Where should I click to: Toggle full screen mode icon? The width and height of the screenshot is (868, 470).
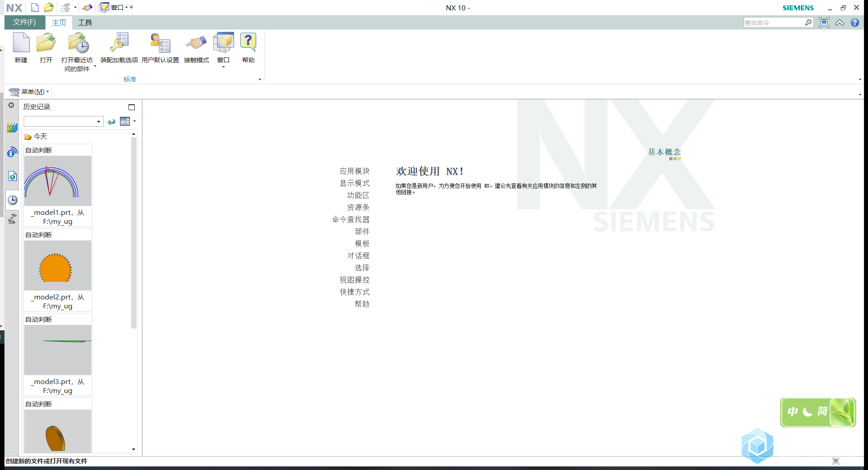824,22
